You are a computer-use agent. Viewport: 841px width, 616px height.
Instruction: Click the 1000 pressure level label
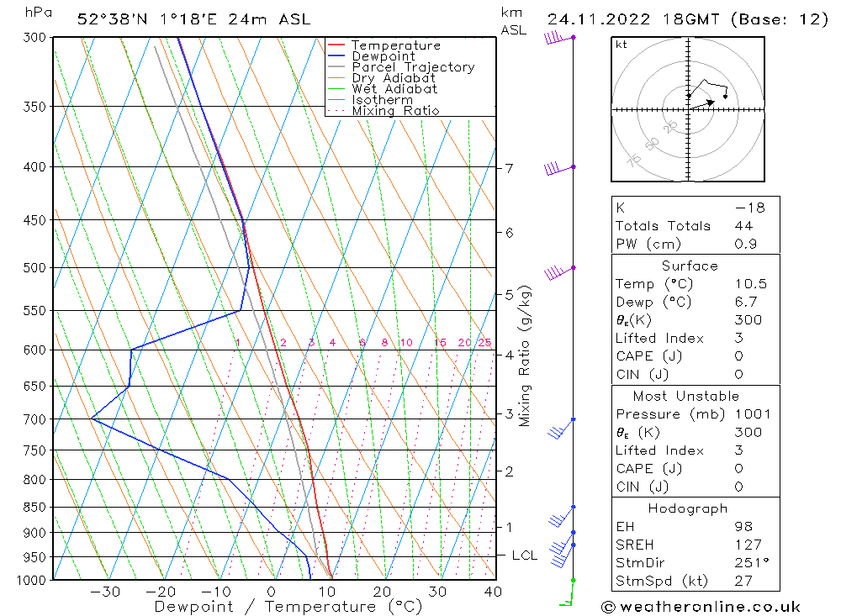tap(32, 581)
